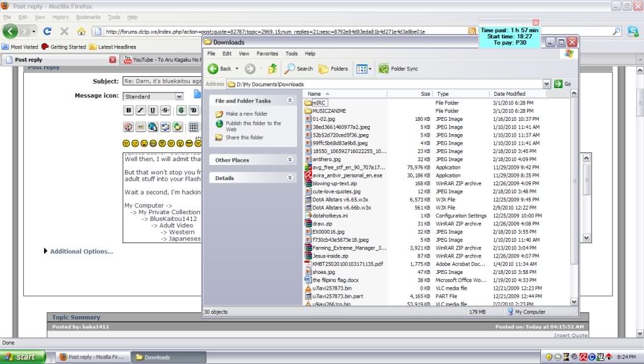Click the Shadow text effect button
This screenshot has width=644, height=364.
click(x=194, y=110)
